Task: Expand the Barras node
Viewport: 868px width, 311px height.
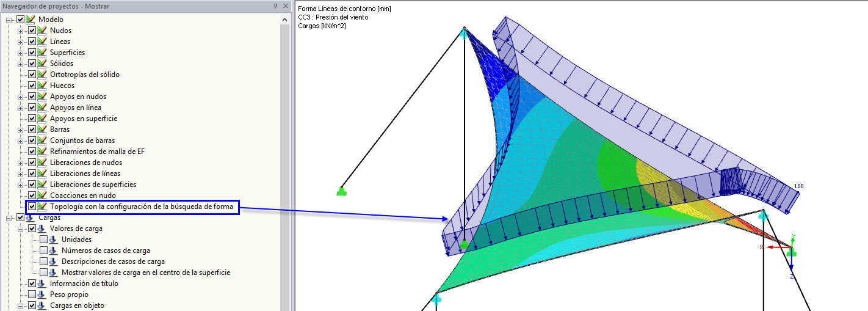Action: point(21,130)
